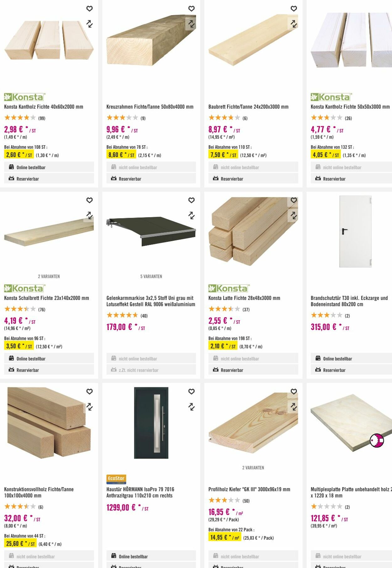Click compare icon on Haustür HÖRMANN
This screenshot has width=392, height=568.
191,407
